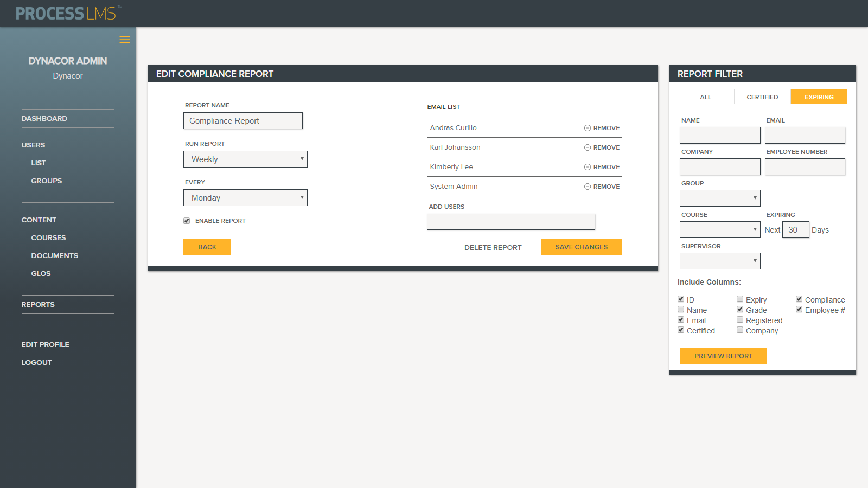Open the Every day dropdown
This screenshot has width=868, height=488.
point(245,198)
